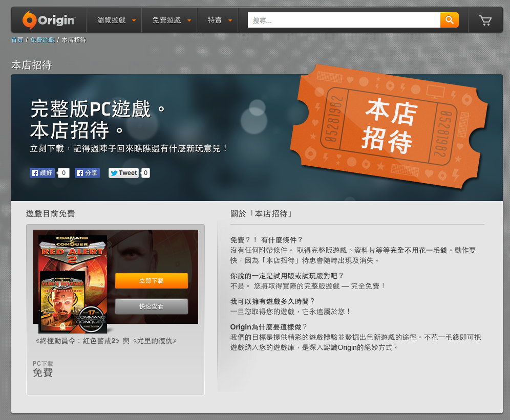
Task: Click the Facebook 分享 share button
Action: (x=87, y=173)
